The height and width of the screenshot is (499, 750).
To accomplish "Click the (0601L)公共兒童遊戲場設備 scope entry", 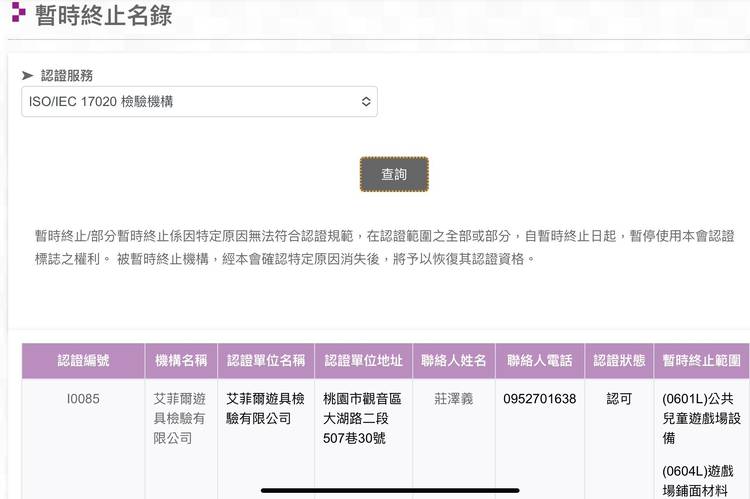I will click(698, 418).
